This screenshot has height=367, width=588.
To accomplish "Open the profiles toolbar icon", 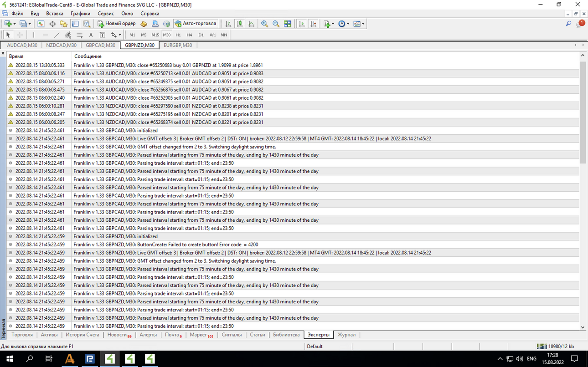I will (23, 24).
